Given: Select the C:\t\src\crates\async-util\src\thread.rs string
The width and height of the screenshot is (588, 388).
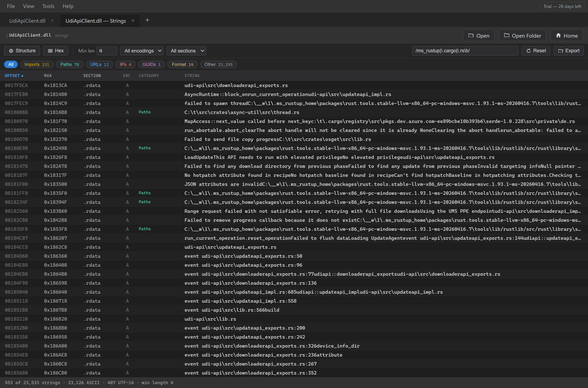Looking at the screenshot, I should point(242,112).
